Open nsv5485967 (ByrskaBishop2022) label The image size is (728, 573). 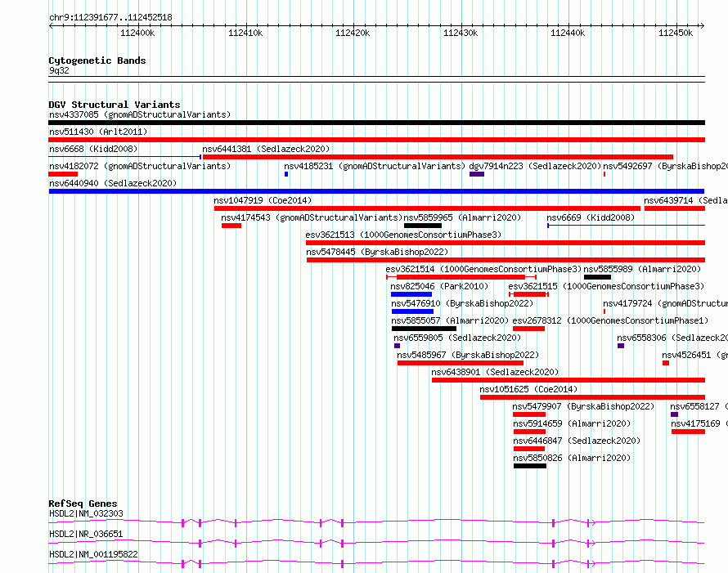[468, 355]
